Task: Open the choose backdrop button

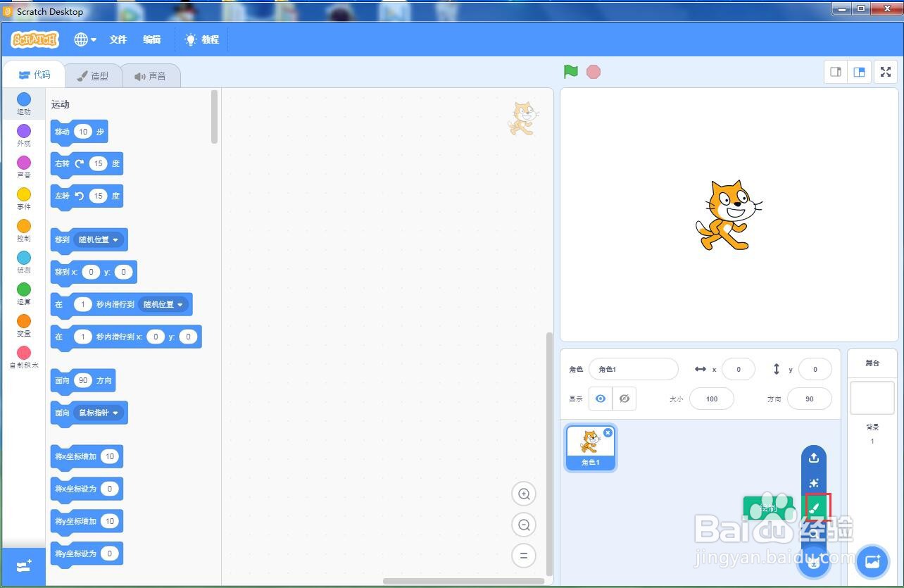Action: [x=872, y=561]
